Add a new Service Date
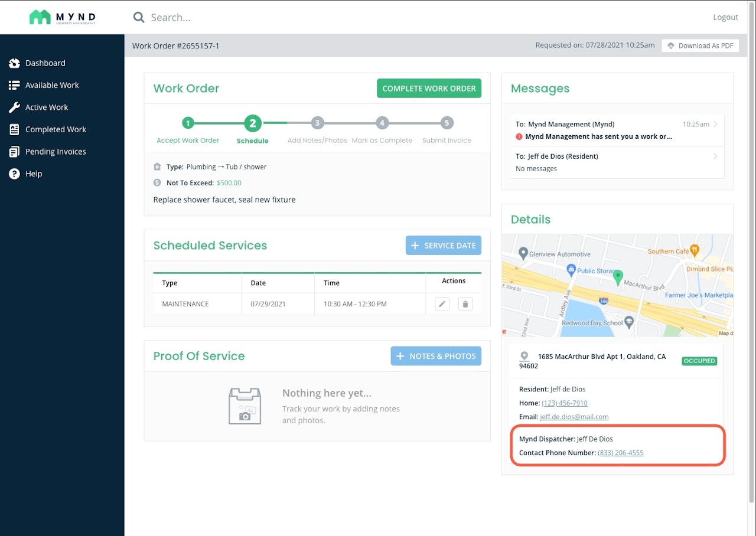 (x=443, y=246)
